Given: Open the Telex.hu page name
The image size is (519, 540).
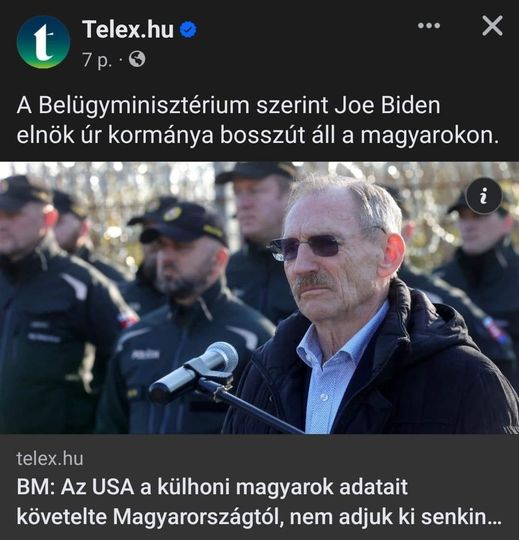Looking at the screenshot, I should point(128,29).
